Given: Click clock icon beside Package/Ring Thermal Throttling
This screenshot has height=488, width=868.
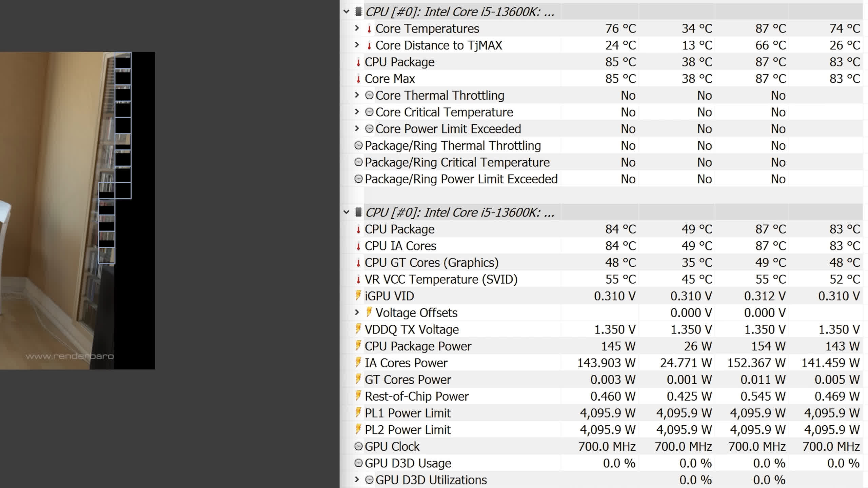Looking at the screenshot, I should pos(358,145).
